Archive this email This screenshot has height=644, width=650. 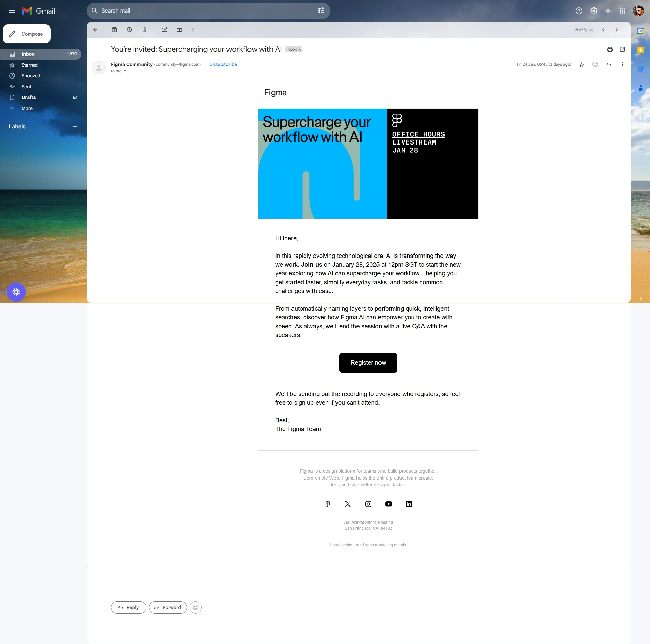click(114, 30)
